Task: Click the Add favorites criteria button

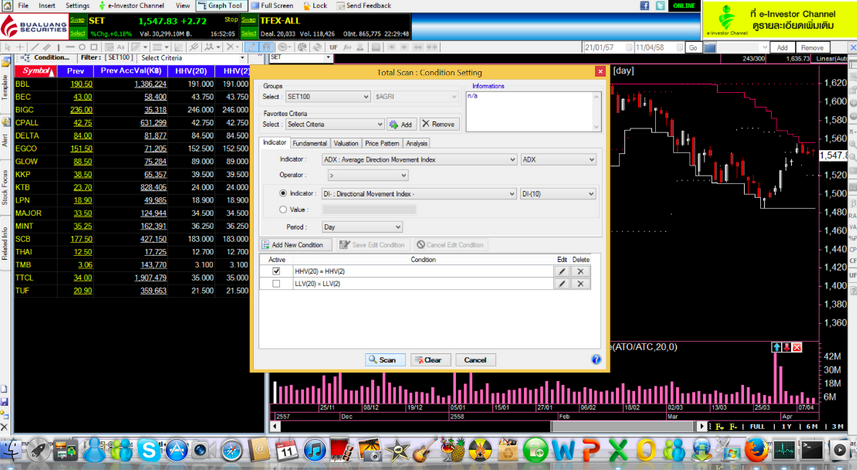Action: (x=402, y=125)
